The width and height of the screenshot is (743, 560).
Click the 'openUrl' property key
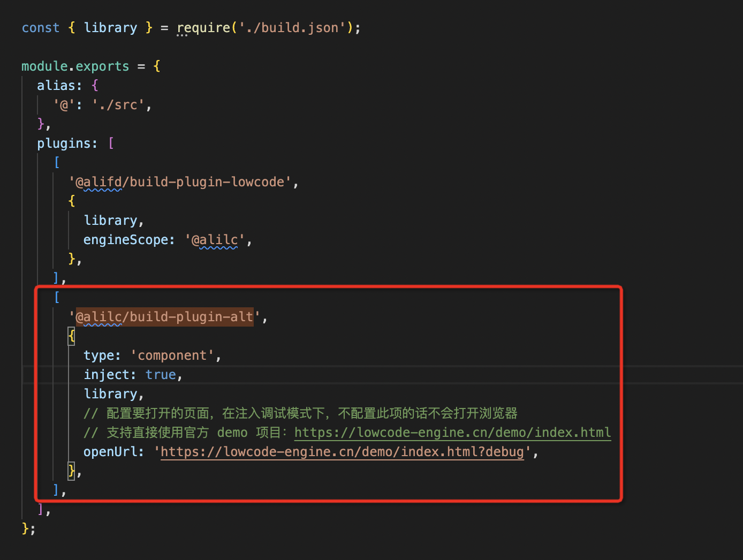tap(110, 452)
